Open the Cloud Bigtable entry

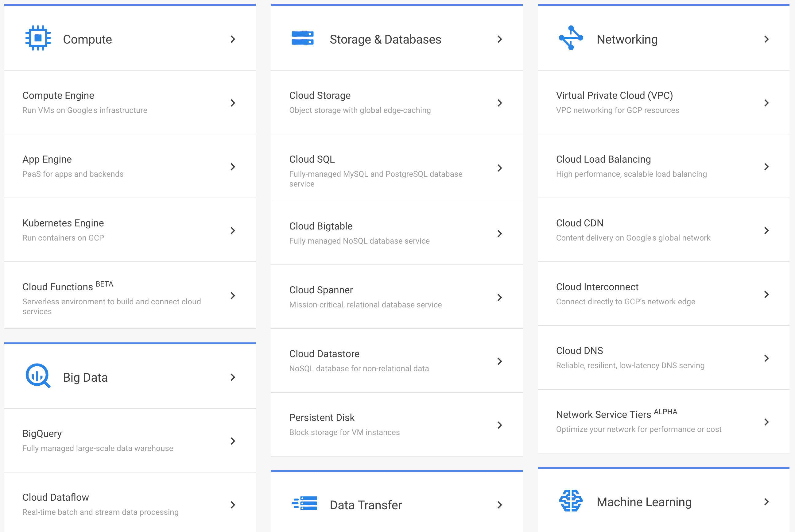[x=321, y=226]
